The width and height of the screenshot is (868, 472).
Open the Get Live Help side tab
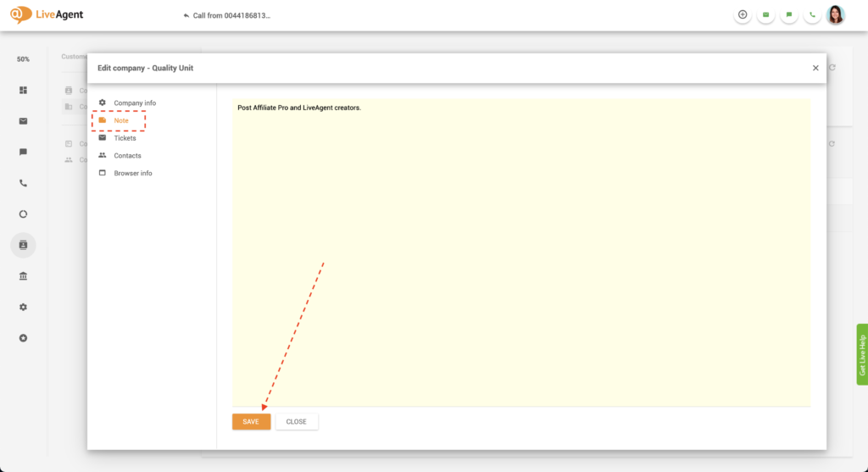861,354
